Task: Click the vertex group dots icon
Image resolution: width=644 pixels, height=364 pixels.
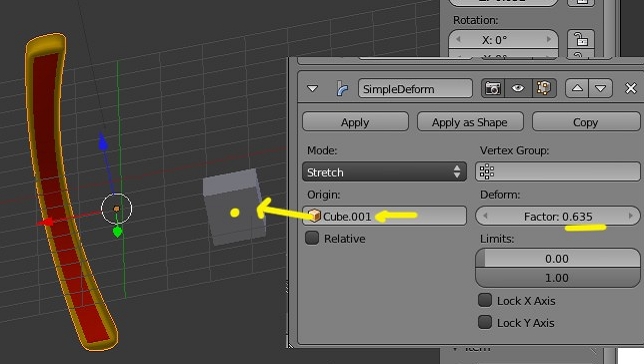Action: coord(487,172)
